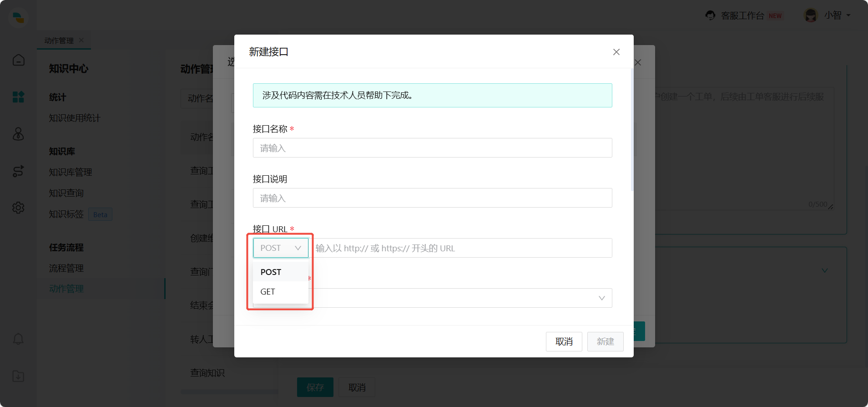
Task: Open 知识使用统计 menu item
Action: [x=75, y=118]
